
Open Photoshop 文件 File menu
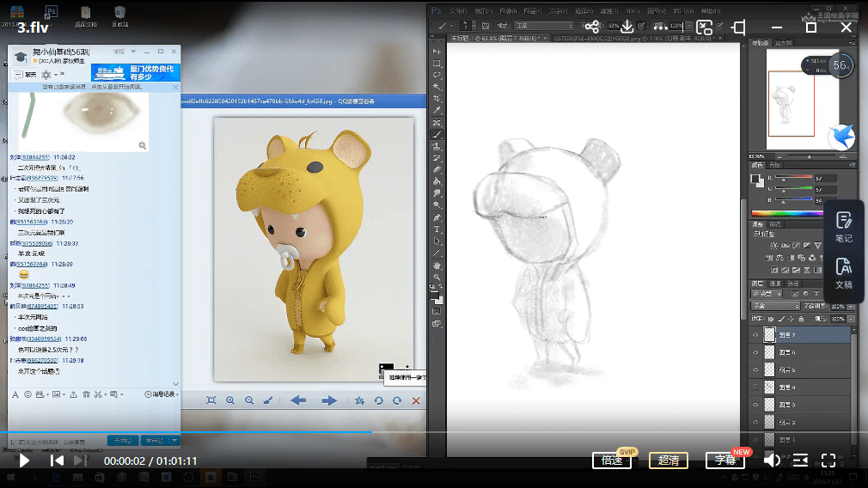coord(458,11)
